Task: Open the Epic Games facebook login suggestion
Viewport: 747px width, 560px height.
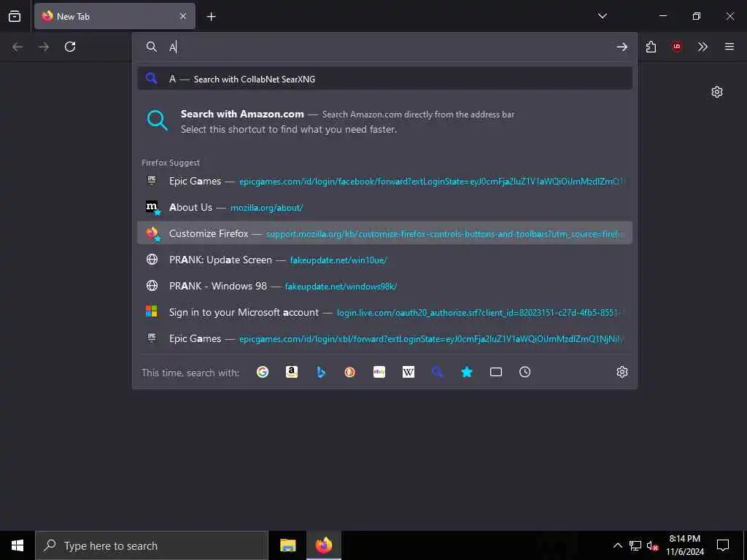Action: [x=385, y=181]
